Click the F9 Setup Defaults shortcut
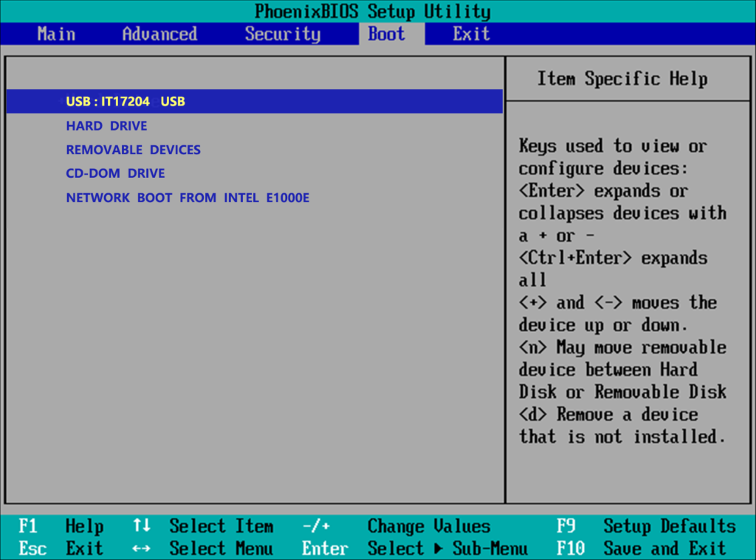 pyautogui.click(x=646, y=526)
